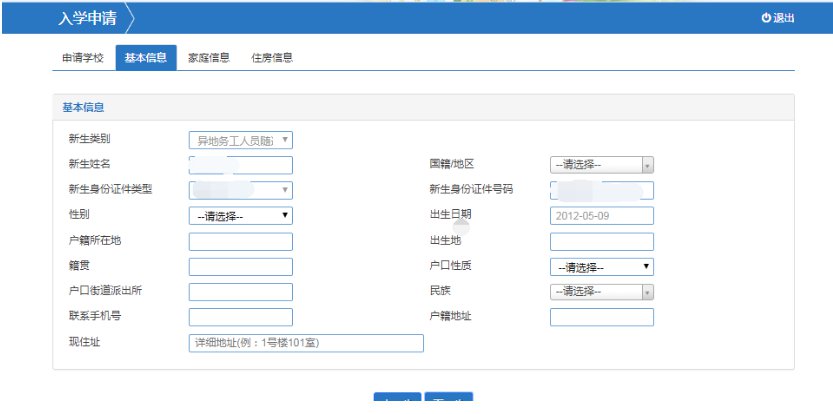Click the 户口街道派出所 input field

pyautogui.click(x=240, y=292)
